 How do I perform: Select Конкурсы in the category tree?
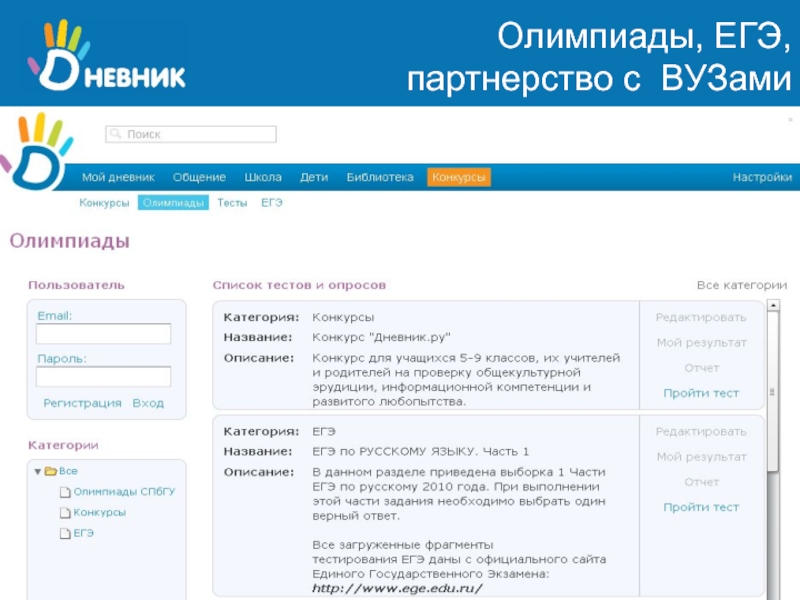click(x=99, y=512)
